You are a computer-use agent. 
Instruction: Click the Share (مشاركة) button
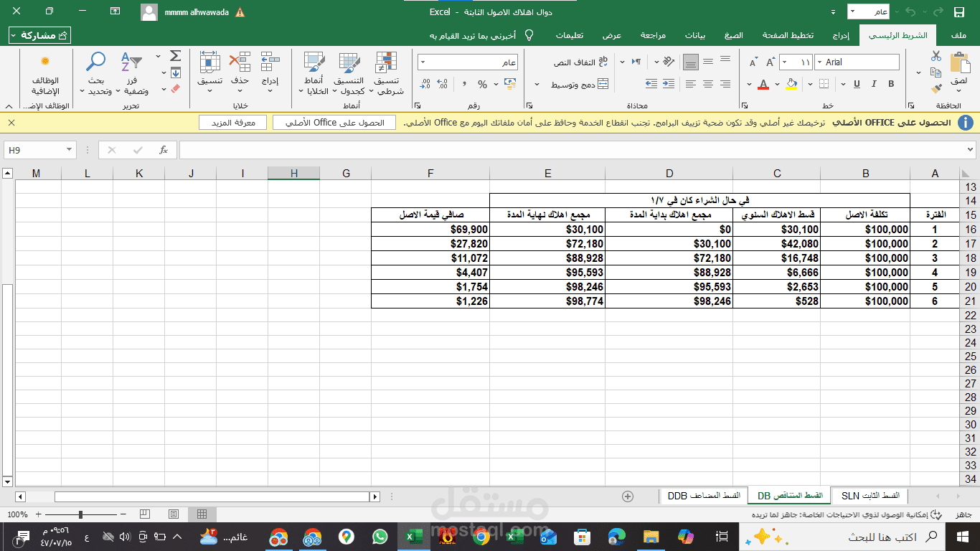40,35
